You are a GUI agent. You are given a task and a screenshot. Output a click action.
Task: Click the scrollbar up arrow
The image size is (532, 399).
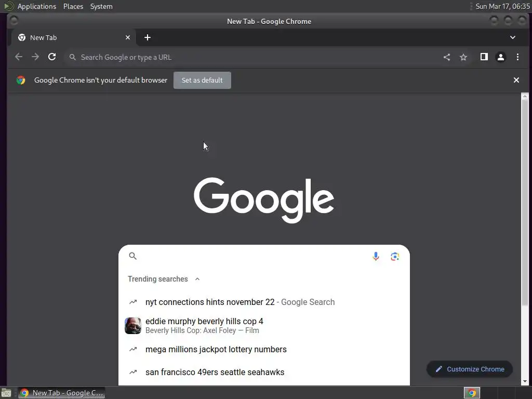525,96
